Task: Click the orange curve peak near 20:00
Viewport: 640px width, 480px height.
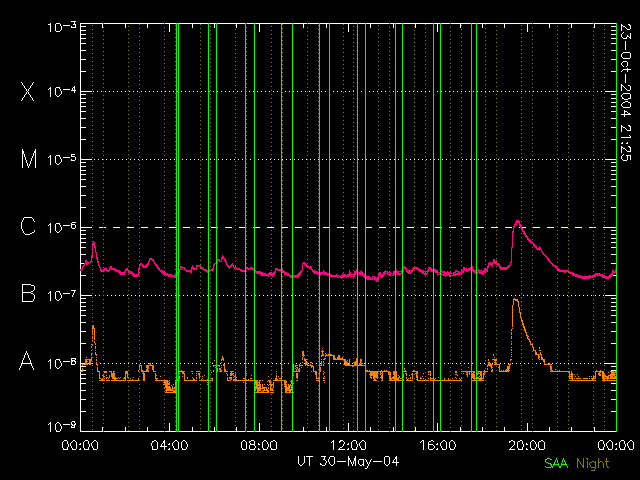Action: [516, 300]
